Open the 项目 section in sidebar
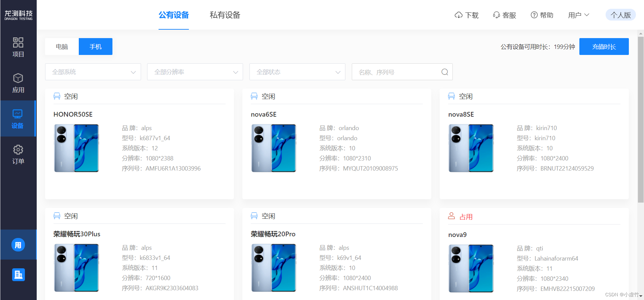Image resolution: width=644 pixels, height=300 pixels. tap(18, 47)
